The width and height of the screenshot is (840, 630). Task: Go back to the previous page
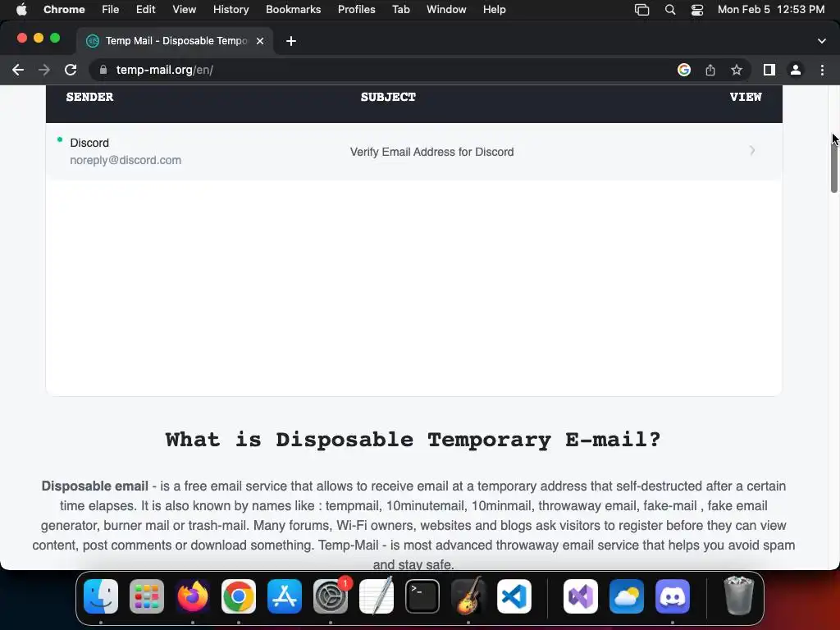pyautogui.click(x=18, y=70)
